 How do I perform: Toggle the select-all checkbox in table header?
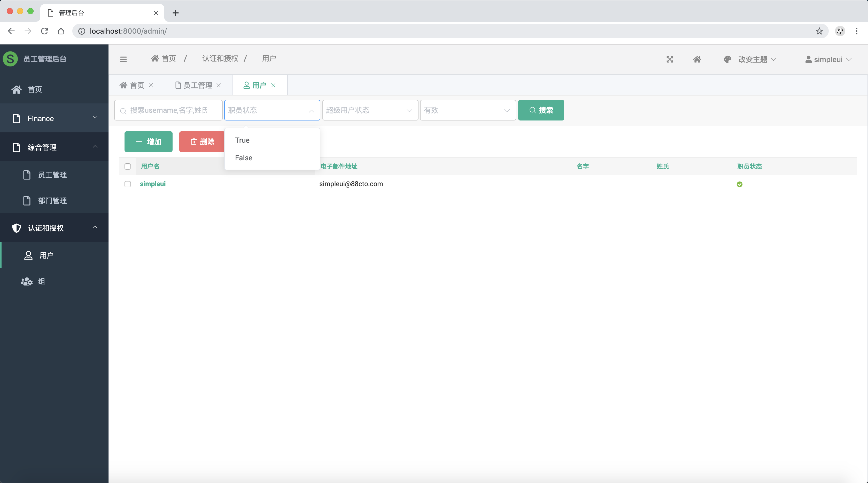127,166
